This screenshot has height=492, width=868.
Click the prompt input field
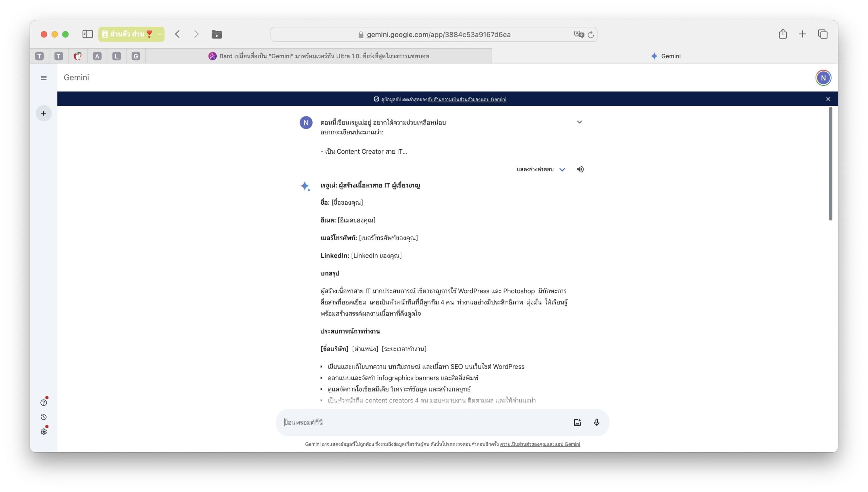pyautogui.click(x=424, y=422)
